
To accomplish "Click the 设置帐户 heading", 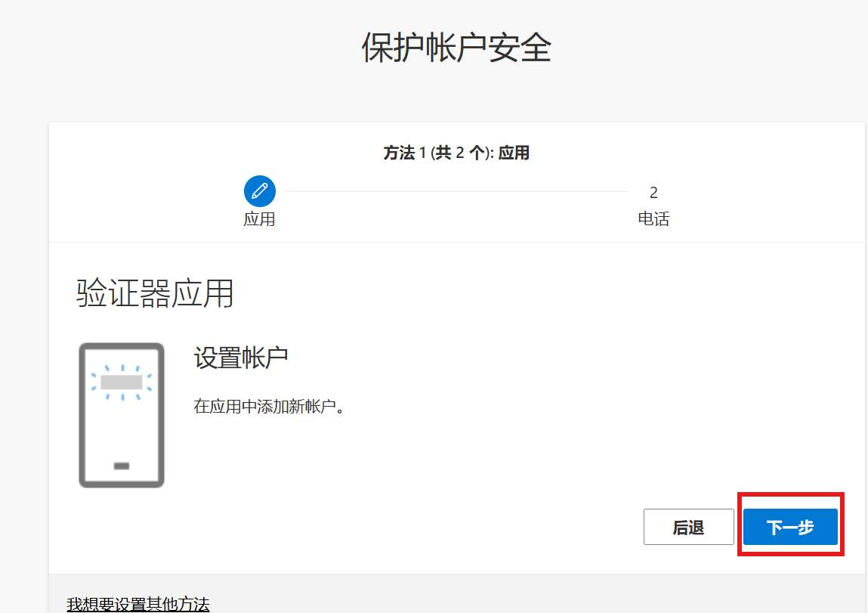I will point(241,358).
